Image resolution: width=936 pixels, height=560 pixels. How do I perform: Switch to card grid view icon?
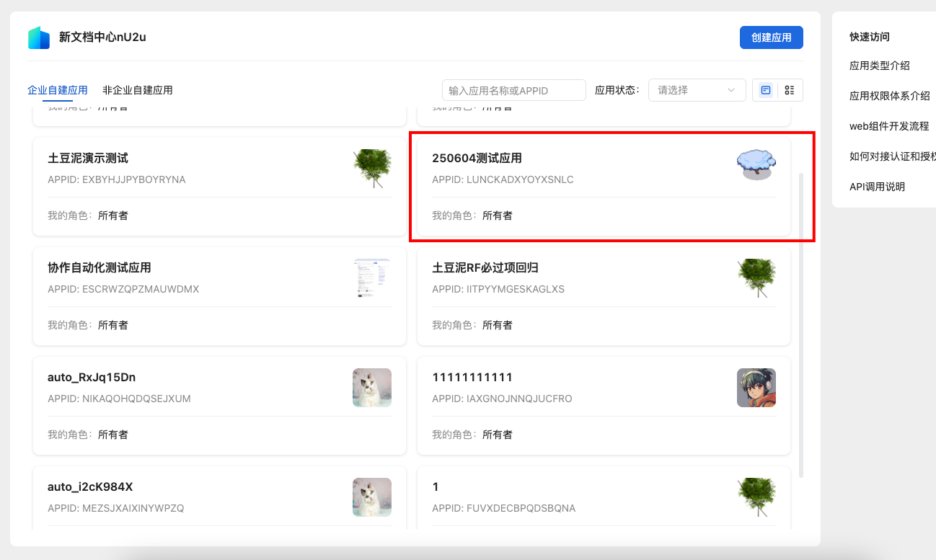(x=765, y=90)
